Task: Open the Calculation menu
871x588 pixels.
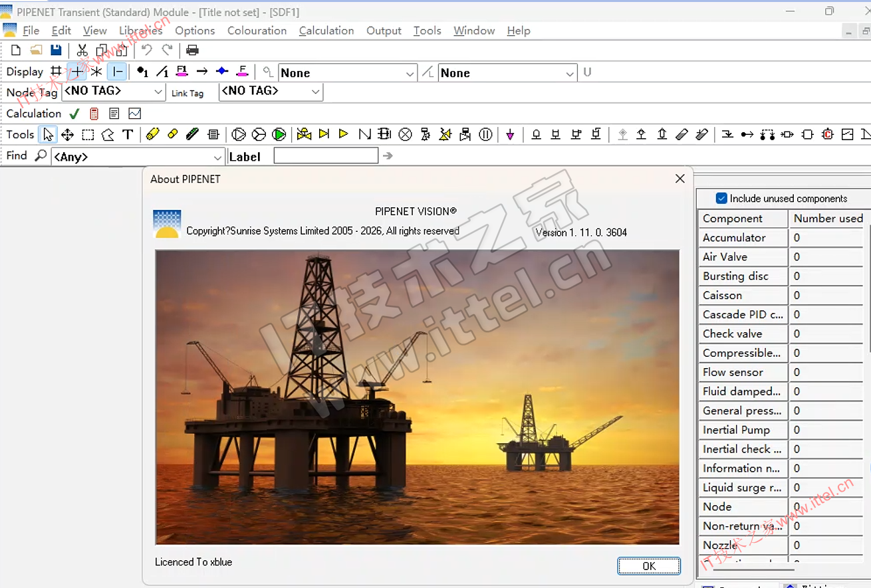Action: point(326,31)
